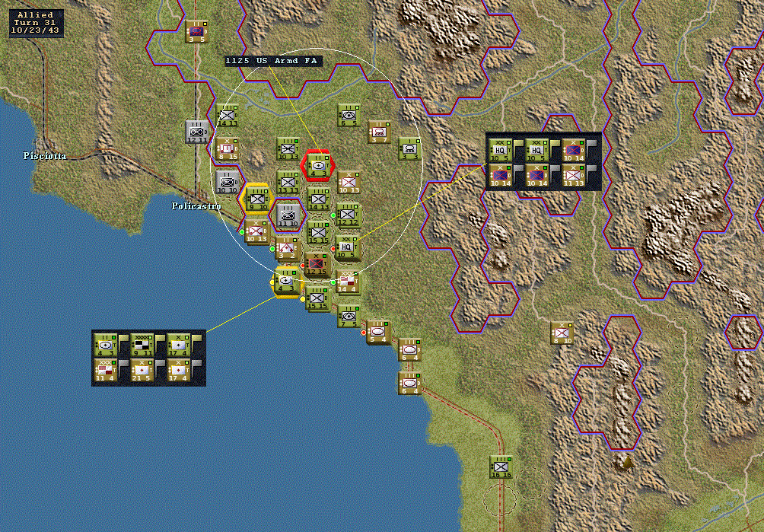Select the infantry unit 16-16 in the south
This screenshot has width=764, height=532.
click(x=501, y=467)
